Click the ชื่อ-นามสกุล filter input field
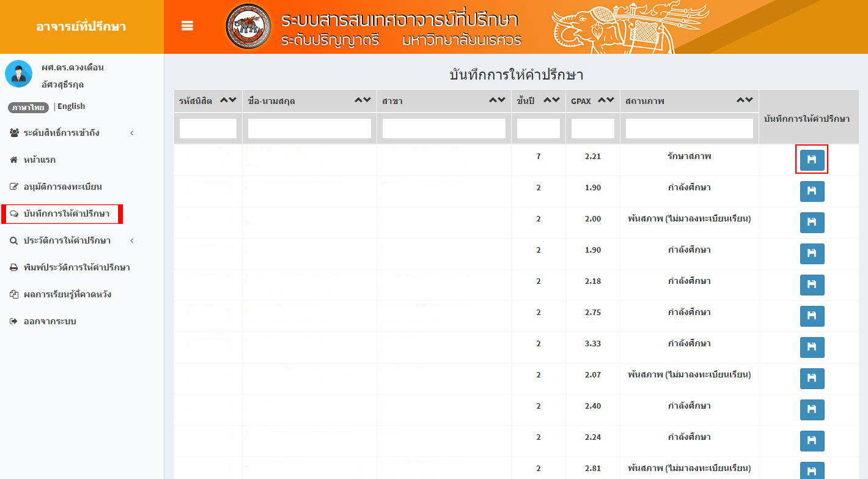 coord(309,128)
